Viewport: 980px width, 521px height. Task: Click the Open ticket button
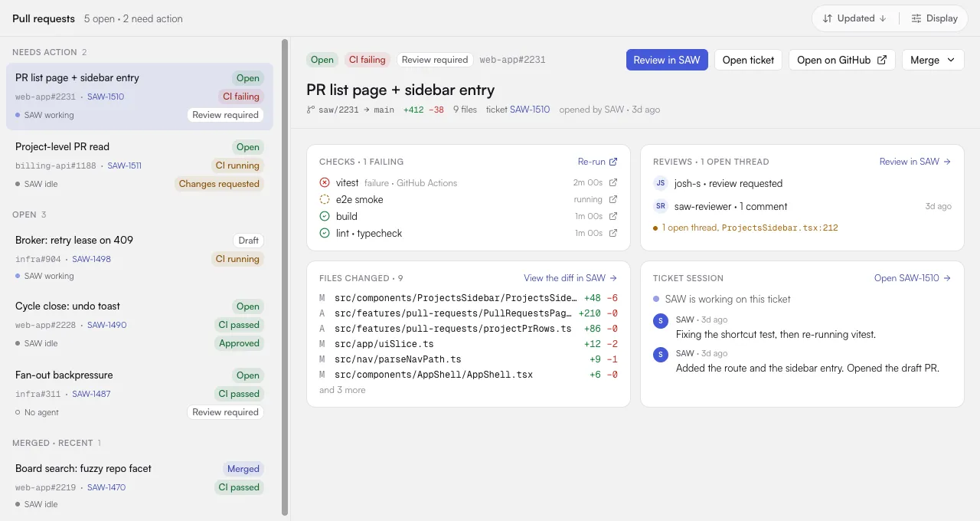(x=748, y=60)
